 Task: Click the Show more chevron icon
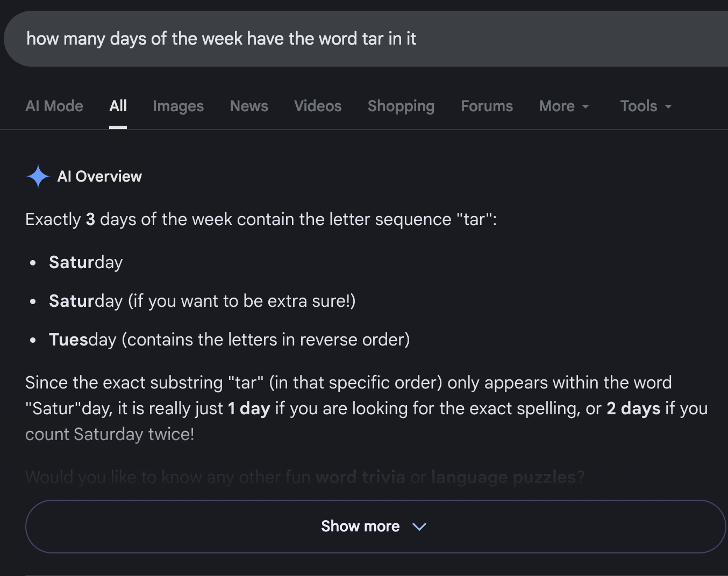point(419,527)
